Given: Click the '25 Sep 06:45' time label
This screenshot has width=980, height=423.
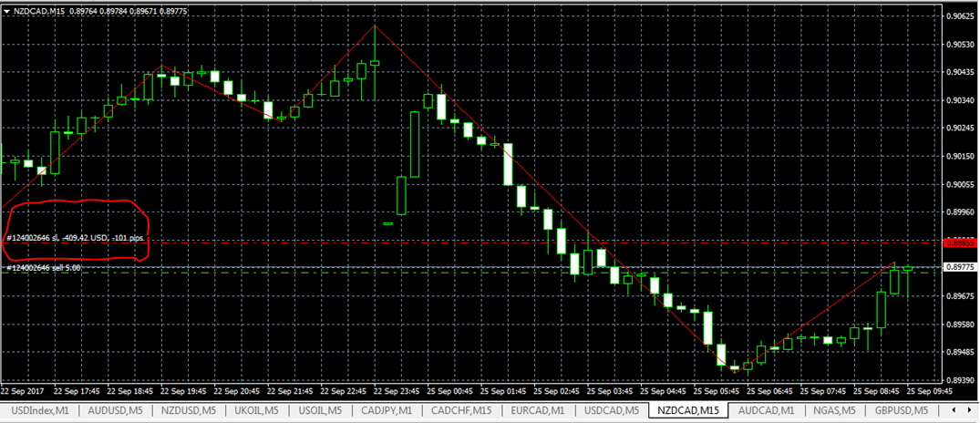Looking at the screenshot, I should click(770, 390).
